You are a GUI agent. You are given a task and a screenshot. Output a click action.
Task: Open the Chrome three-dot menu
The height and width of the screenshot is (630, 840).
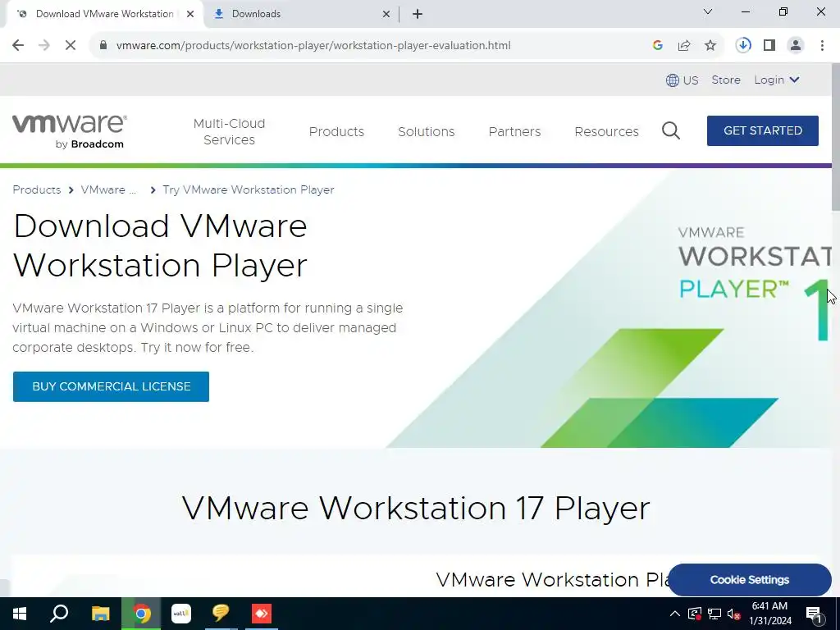822,46
